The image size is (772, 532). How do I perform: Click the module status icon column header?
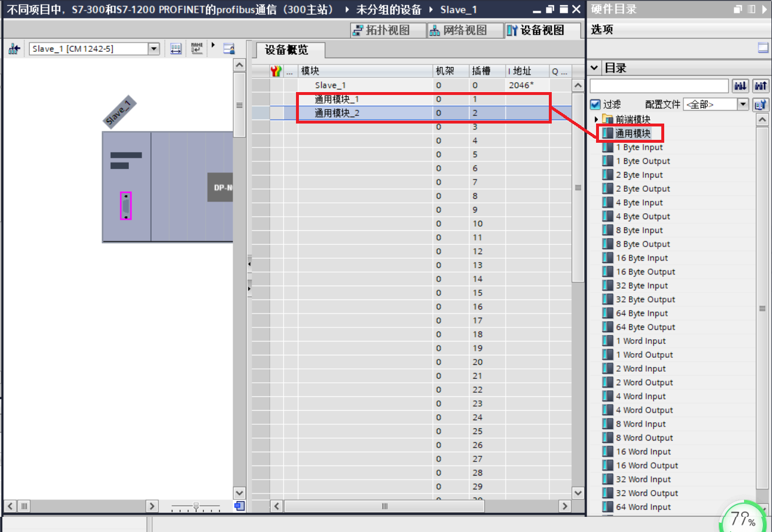point(276,71)
